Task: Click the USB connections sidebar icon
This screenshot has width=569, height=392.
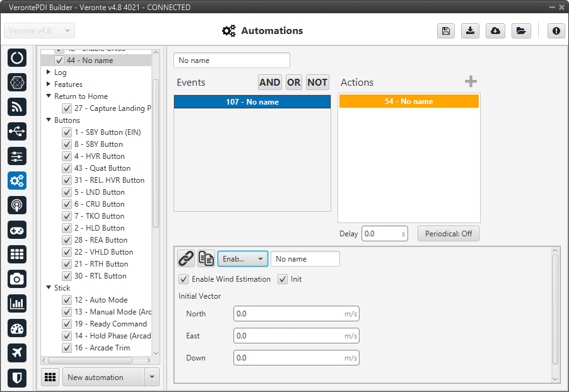Action: coord(17,131)
